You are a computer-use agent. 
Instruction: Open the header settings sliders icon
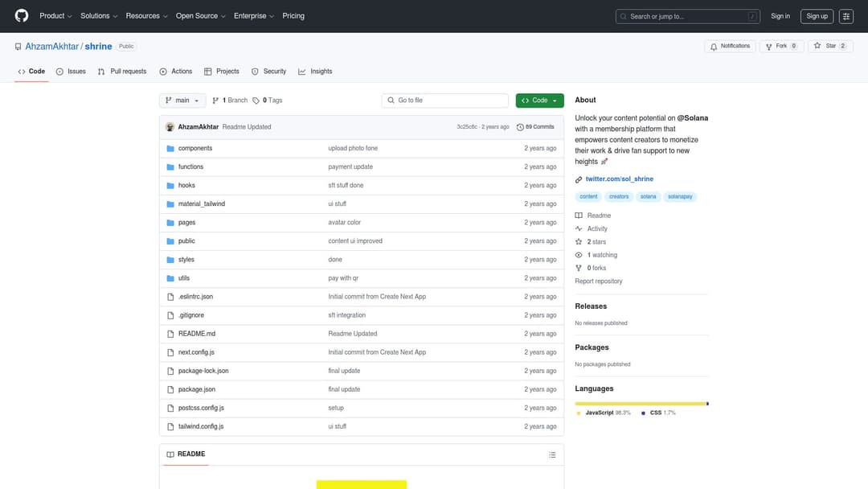click(x=845, y=16)
